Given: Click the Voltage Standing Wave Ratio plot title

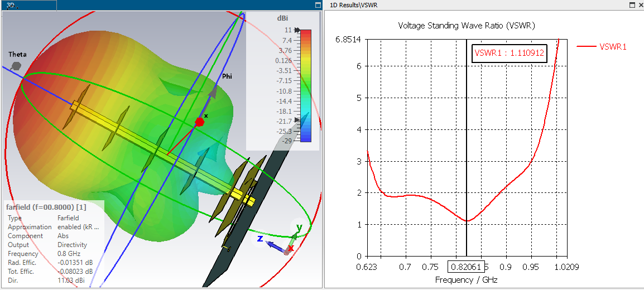Looking at the screenshot, I should pos(467,26).
